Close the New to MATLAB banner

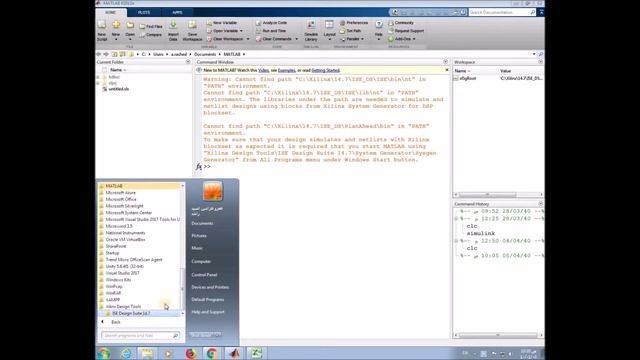click(x=447, y=70)
